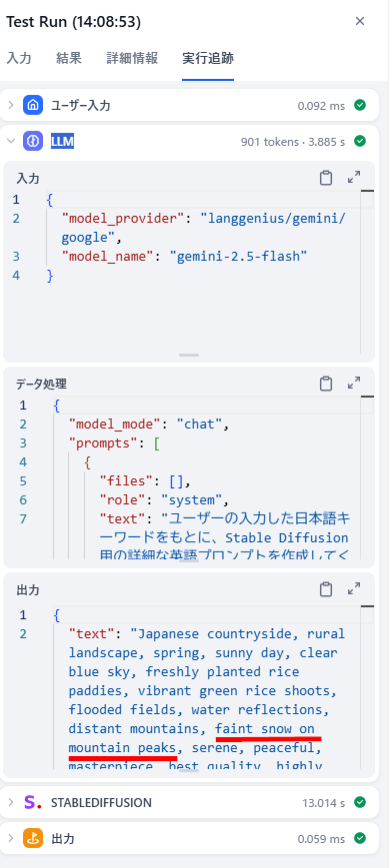
Task: Click the 入力 panel resize handle bar
Action: (x=189, y=355)
